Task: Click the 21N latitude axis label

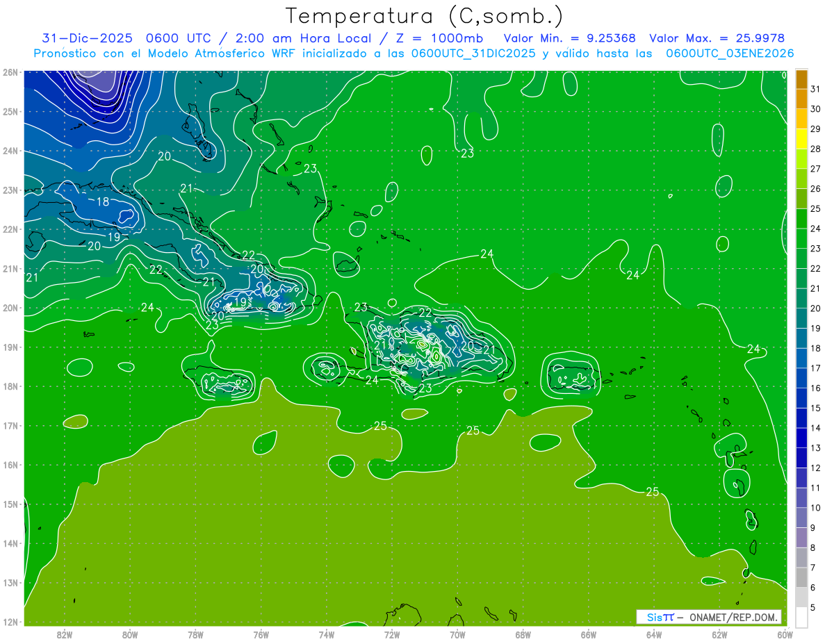Action: pos(10,268)
